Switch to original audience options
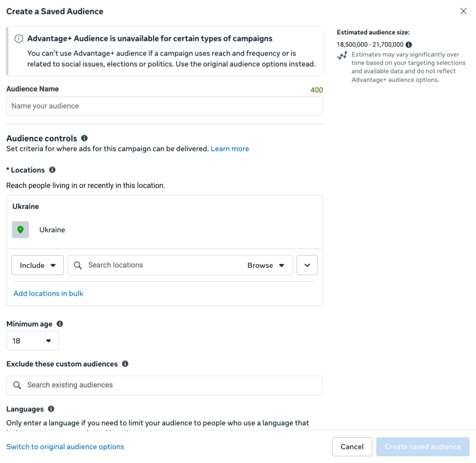Screen dimensions: 476x463 [x=65, y=447]
